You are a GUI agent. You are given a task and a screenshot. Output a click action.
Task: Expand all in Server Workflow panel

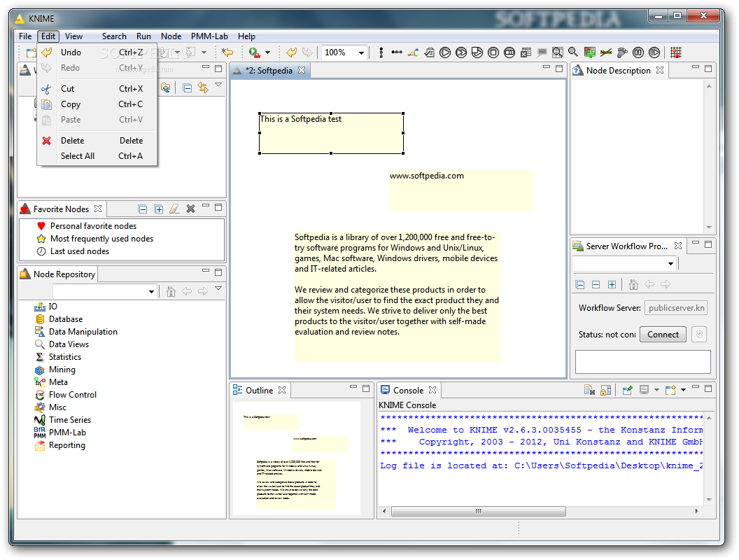coord(612,284)
